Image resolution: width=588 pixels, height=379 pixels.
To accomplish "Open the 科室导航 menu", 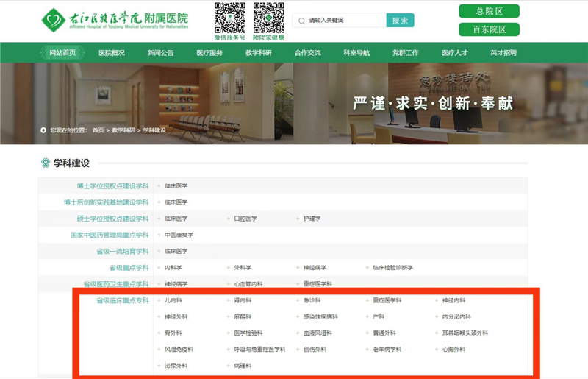I will tap(356, 53).
